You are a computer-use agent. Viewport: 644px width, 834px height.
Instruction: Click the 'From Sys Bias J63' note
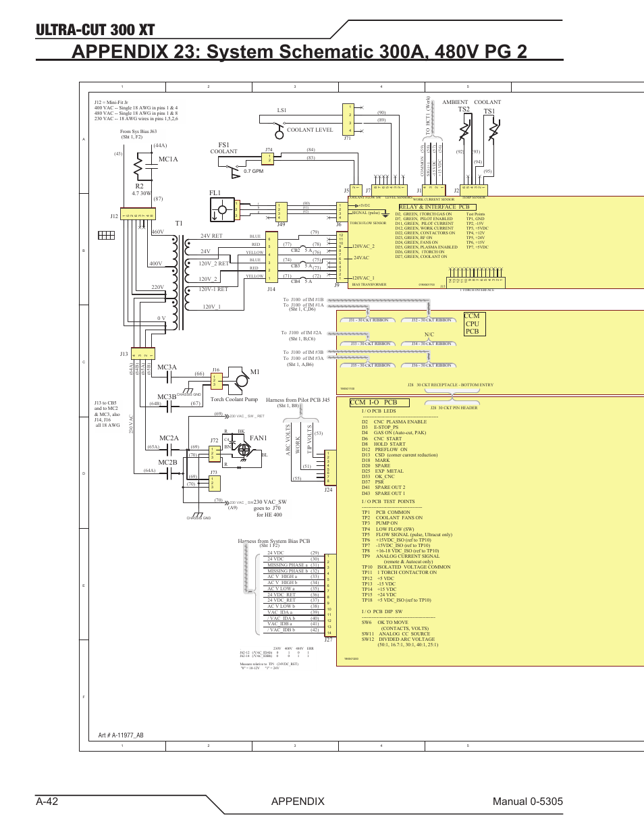[x=138, y=132]
